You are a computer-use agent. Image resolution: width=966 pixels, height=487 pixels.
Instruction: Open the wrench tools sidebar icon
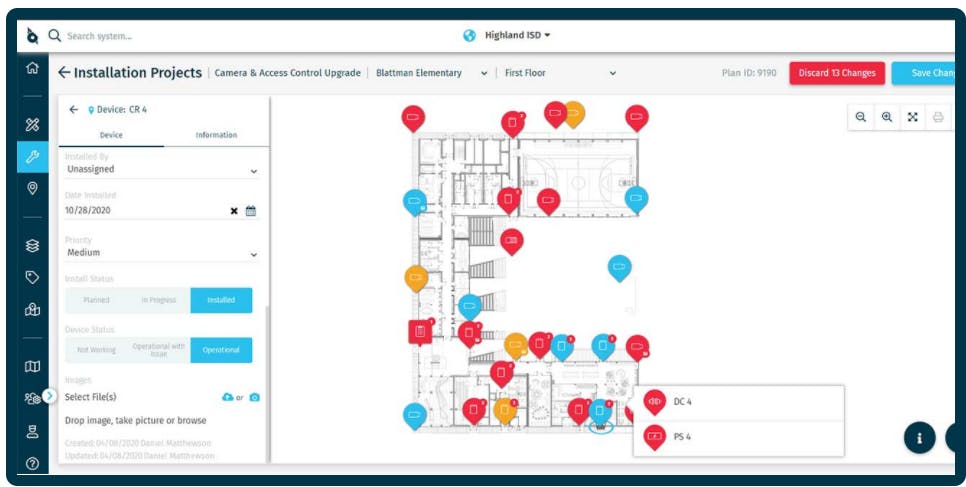pos(32,157)
